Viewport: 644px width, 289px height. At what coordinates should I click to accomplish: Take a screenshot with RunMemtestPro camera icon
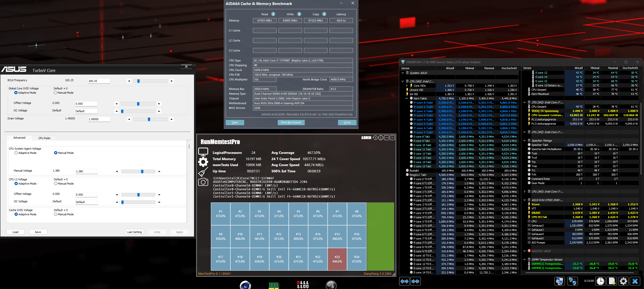(x=203, y=182)
